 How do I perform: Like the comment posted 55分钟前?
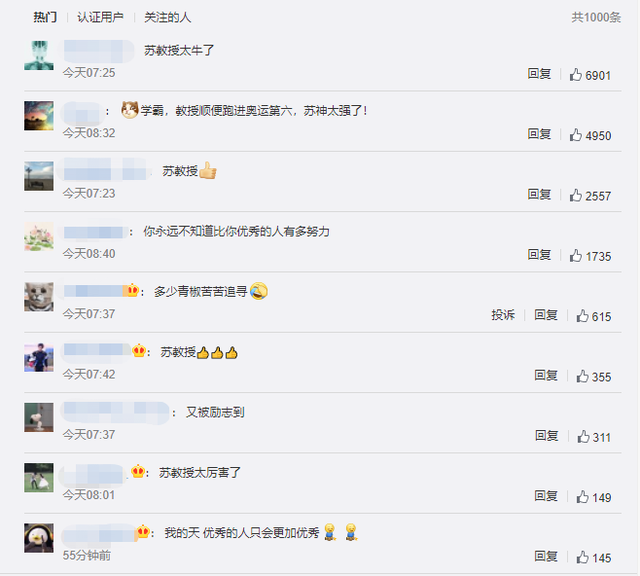(582, 557)
